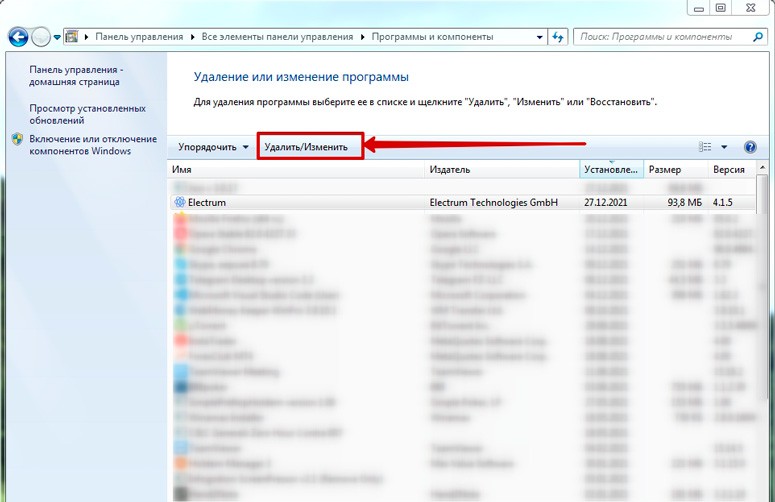
Task: Sort by the 'Размер' column header
Action: pyautogui.click(x=676, y=169)
